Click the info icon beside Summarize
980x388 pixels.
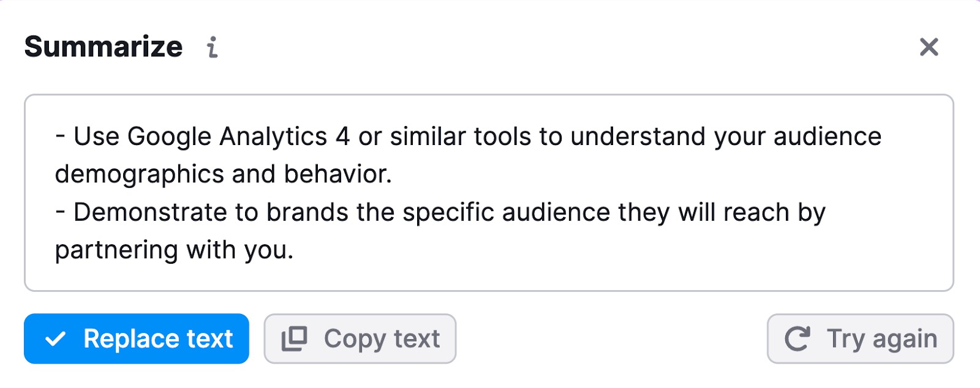[212, 47]
